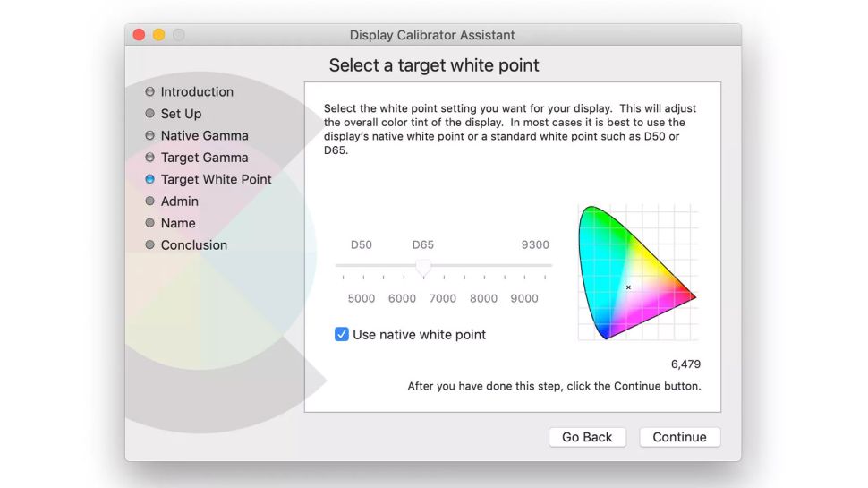Click the Use native white point label
The height and width of the screenshot is (488, 868).
pyautogui.click(x=419, y=335)
